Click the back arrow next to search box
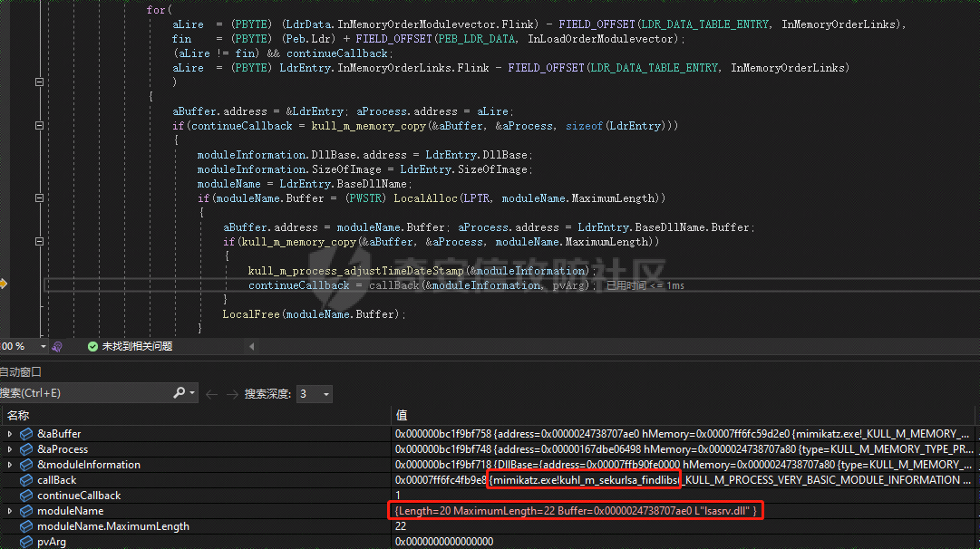This screenshot has height=549, width=980. coord(212,394)
